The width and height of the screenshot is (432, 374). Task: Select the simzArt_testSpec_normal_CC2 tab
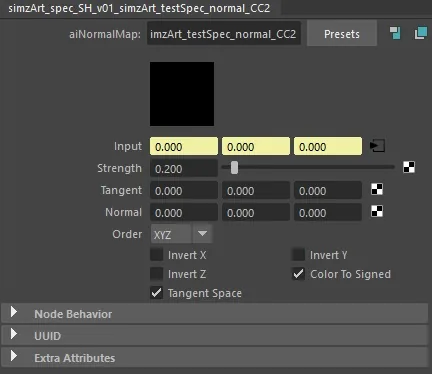(139, 8)
